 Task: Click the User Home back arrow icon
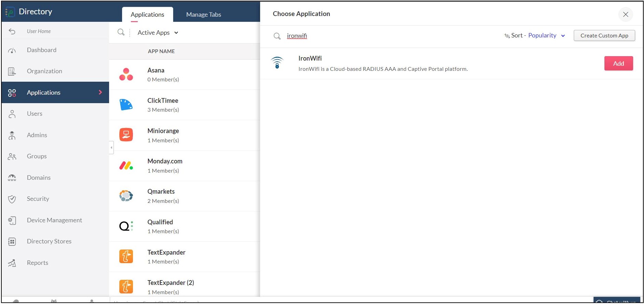coord(12,31)
